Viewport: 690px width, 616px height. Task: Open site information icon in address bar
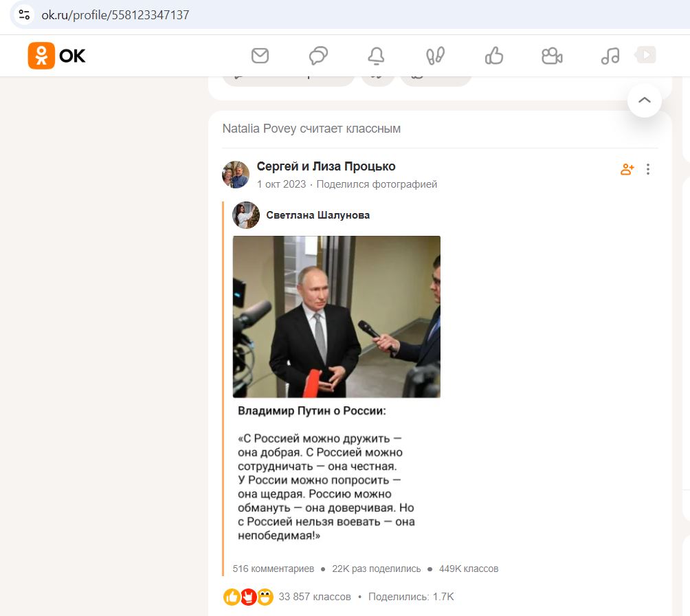24,15
